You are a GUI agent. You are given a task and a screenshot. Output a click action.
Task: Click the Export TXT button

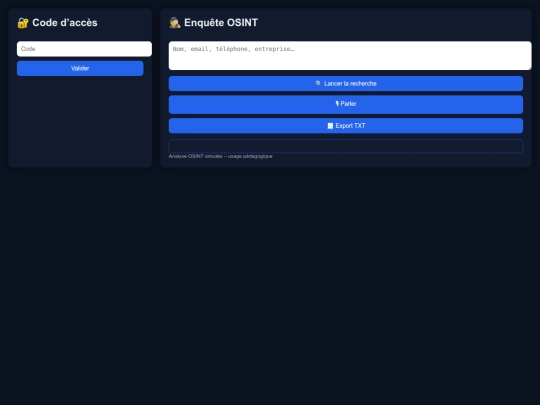tap(346, 126)
